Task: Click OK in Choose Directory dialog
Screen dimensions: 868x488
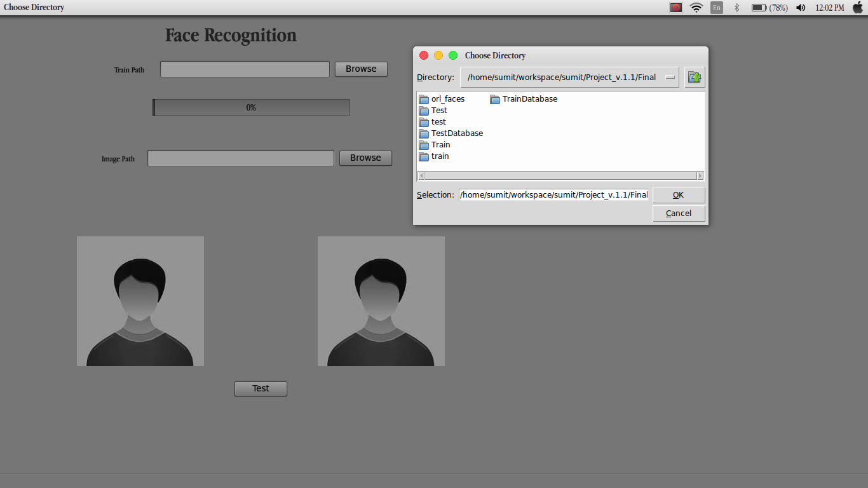Action: tap(679, 195)
